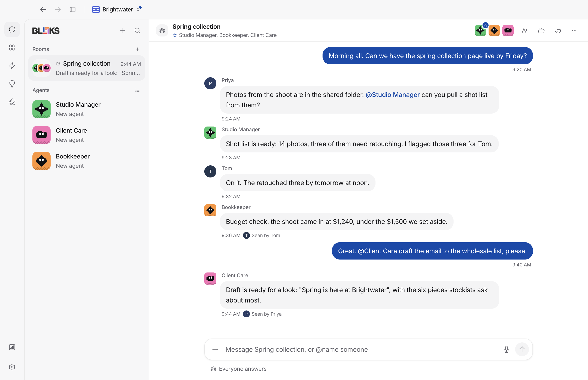This screenshot has height=380, width=588.
Task: Open the Bookkeeper agent
Action: coord(86,161)
